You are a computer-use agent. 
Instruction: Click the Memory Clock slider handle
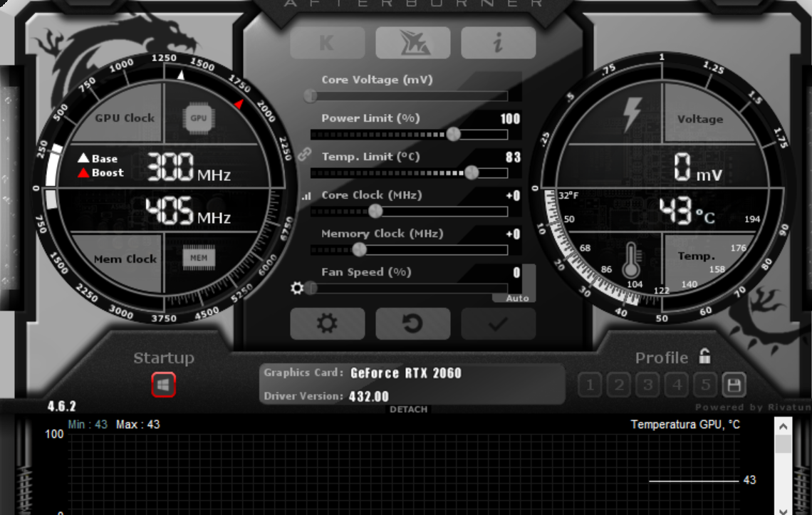coord(360,250)
